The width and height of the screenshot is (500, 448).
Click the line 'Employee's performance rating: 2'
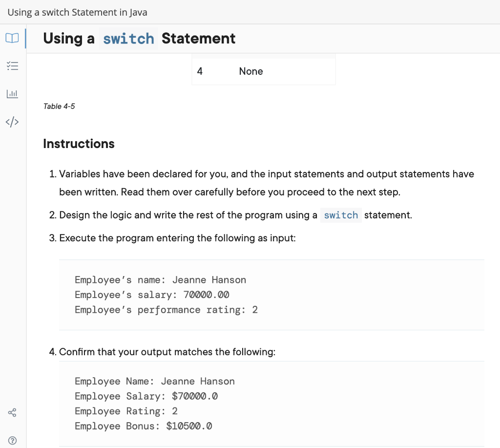(x=166, y=309)
